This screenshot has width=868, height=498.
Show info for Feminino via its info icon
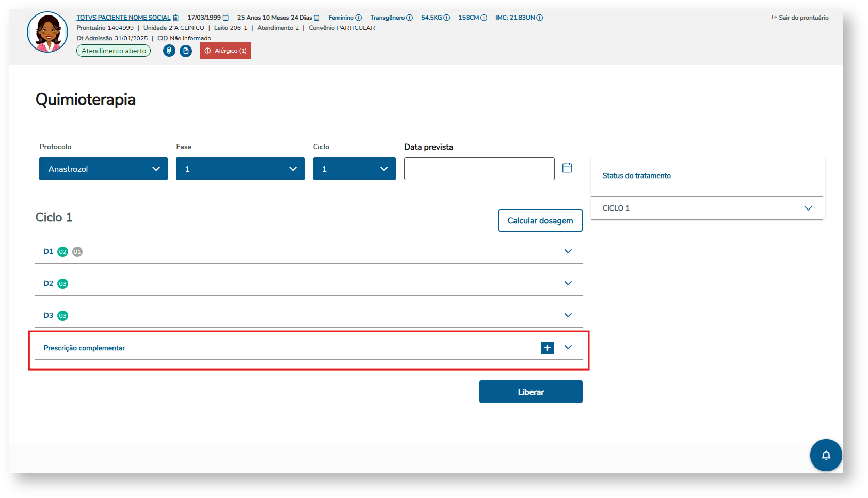tap(359, 18)
